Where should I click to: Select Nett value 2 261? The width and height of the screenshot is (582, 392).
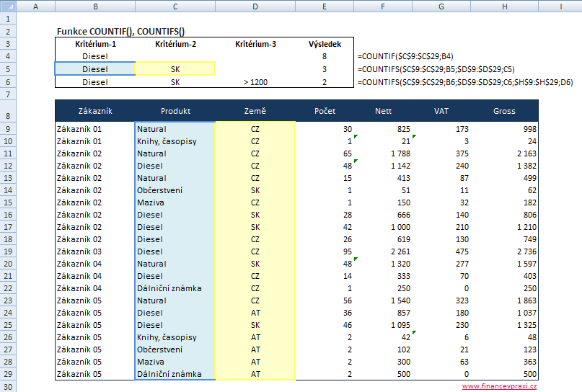pos(383,251)
